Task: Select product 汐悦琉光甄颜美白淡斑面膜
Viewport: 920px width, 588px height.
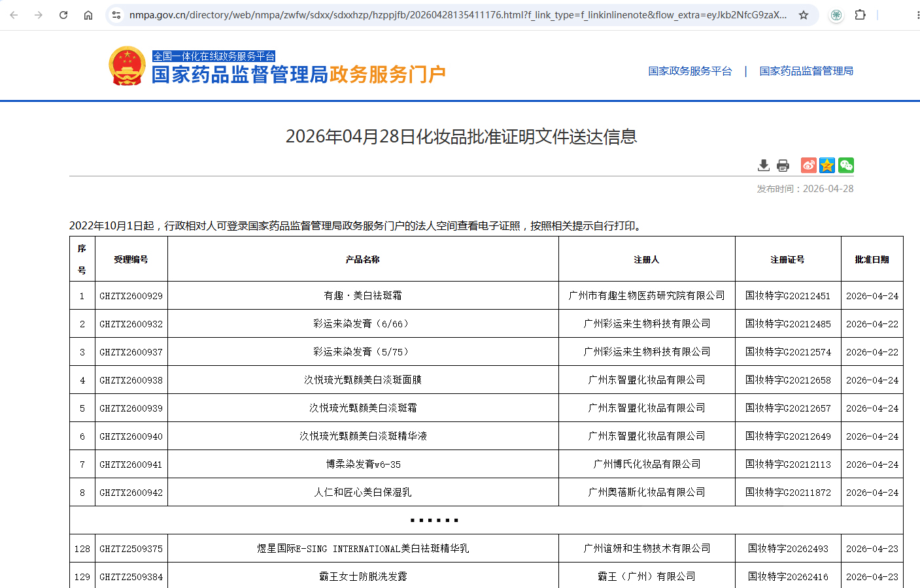Action: pyautogui.click(x=363, y=380)
